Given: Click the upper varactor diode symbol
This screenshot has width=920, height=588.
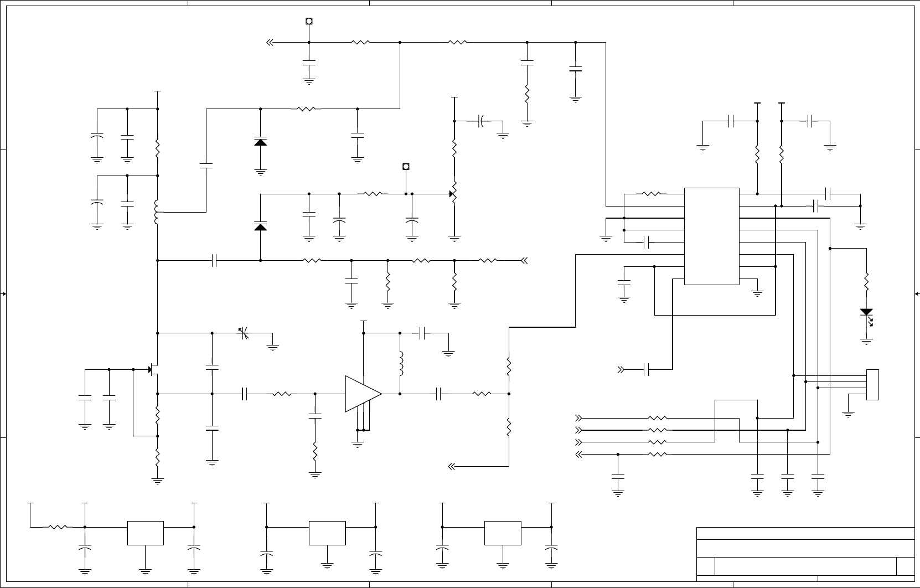Looking at the screenshot, I should click(x=260, y=141).
